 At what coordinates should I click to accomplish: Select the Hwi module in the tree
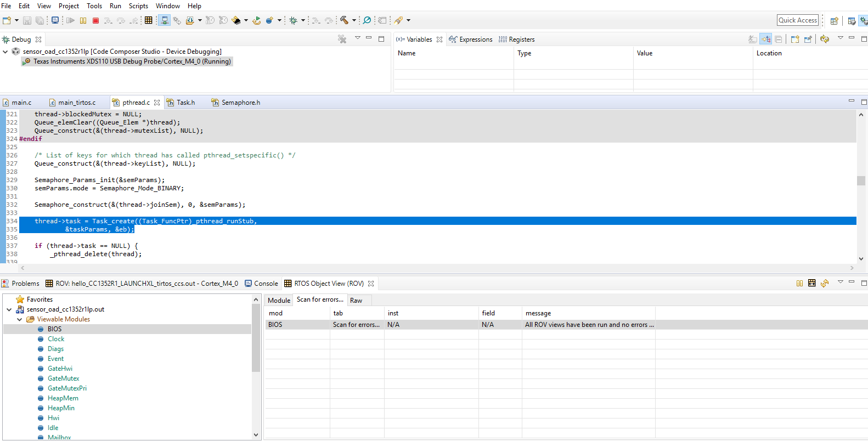53,418
